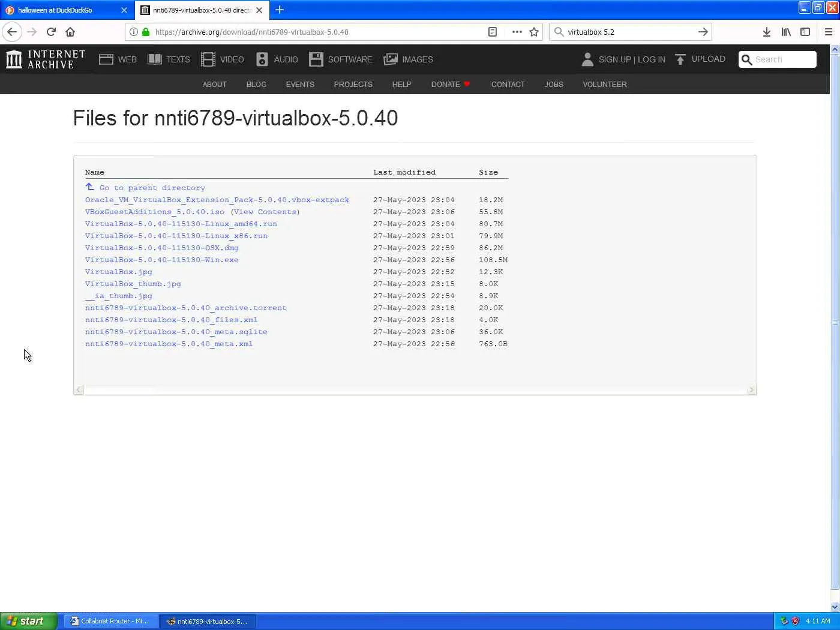Click the page vertical scrollbar down arrow
Screen dimensions: 840x630
pos(835,607)
